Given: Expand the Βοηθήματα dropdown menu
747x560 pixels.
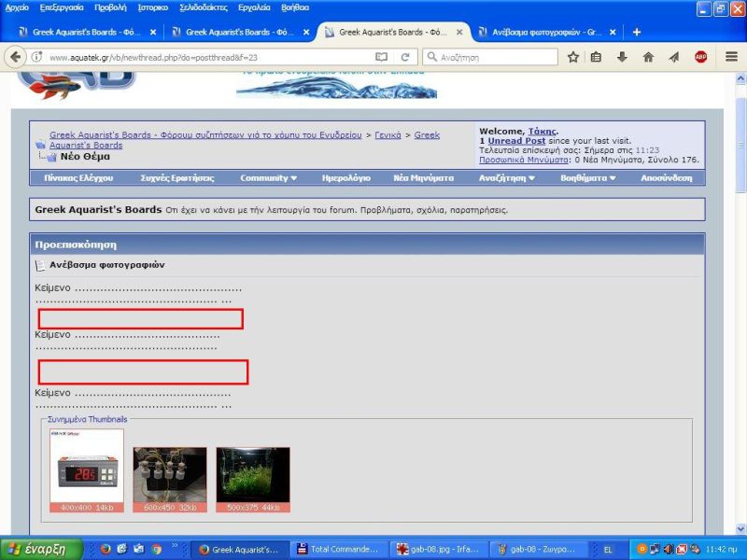Looking at the screenshot, I should point(587,177).
